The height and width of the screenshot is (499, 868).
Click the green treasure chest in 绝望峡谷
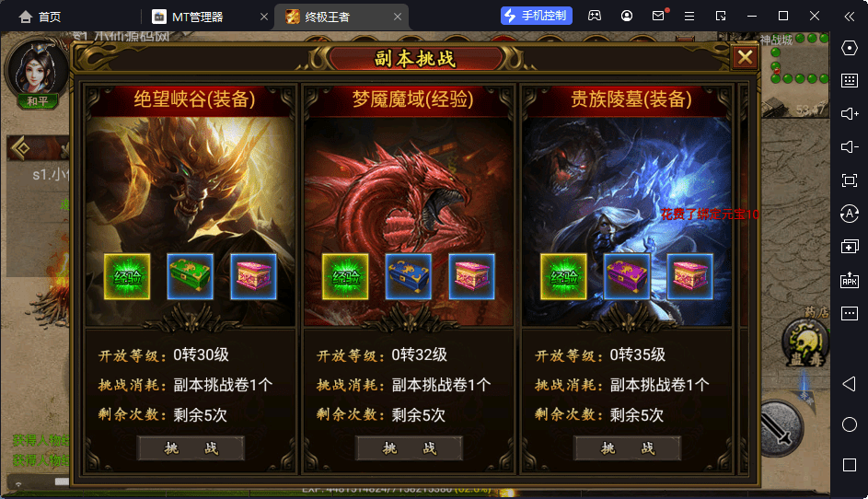[190, 276]
